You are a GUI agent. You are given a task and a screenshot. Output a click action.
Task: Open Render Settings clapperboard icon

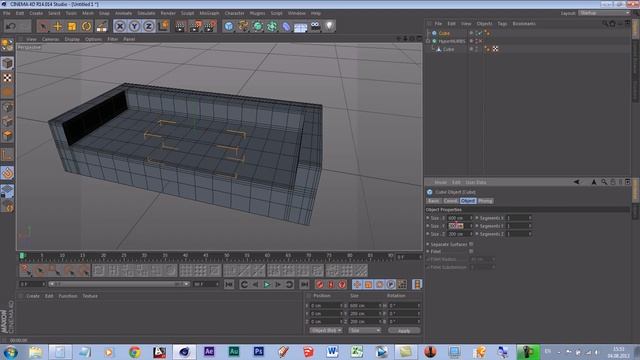click(x=210, y=26)
